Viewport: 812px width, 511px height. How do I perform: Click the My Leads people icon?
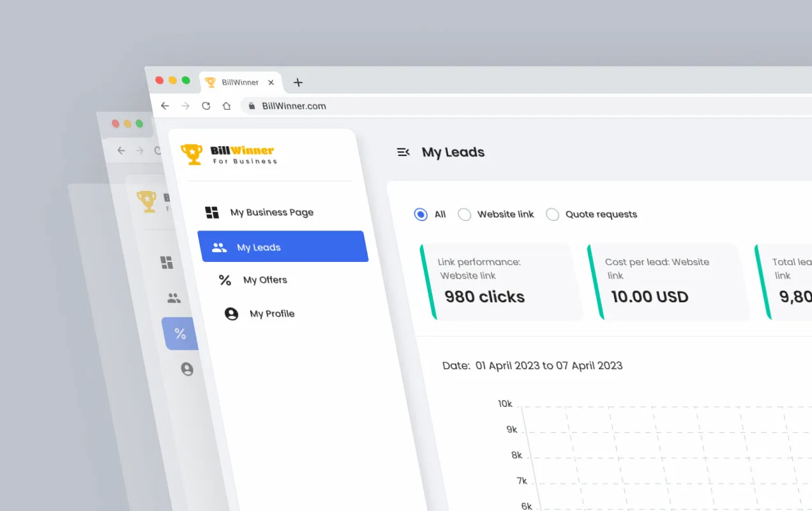pyautogui.click(x=219, y=247)
